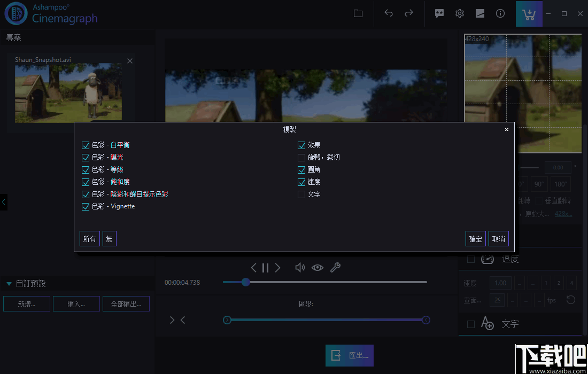Screen dimensions: 588x374
Task: Switch theme using the contrast icon
Action: click(x=479, y=13)
